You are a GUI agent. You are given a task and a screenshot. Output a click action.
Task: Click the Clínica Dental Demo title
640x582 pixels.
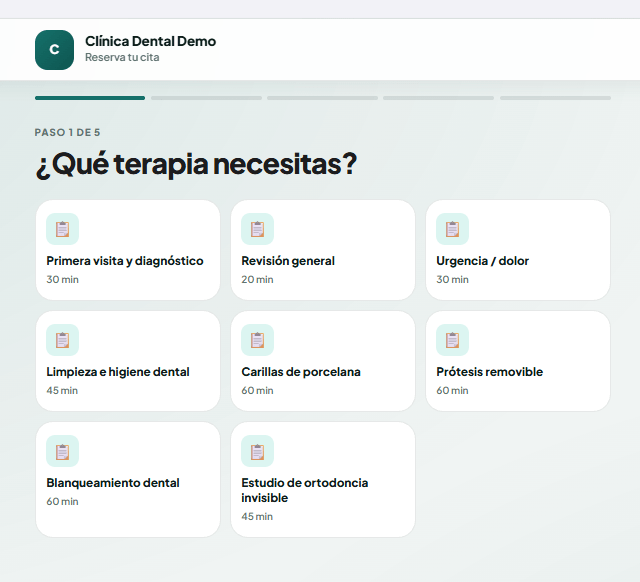(x=151, y=41)
